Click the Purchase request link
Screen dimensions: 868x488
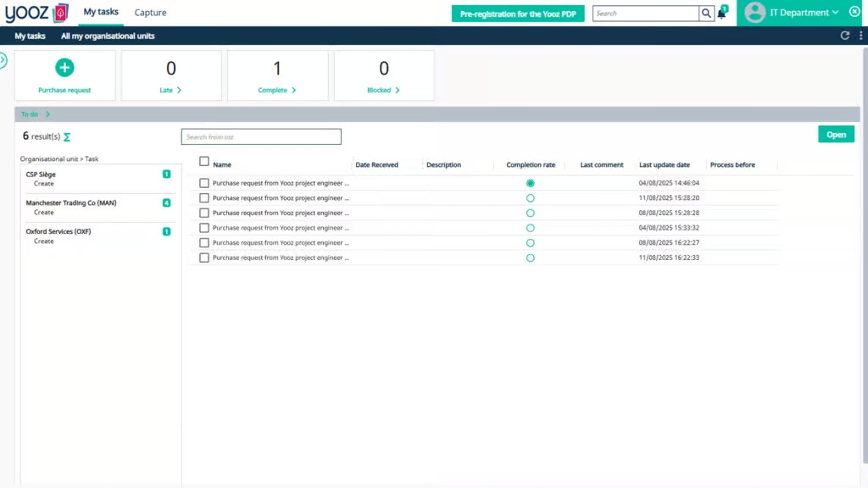(64, 90)
